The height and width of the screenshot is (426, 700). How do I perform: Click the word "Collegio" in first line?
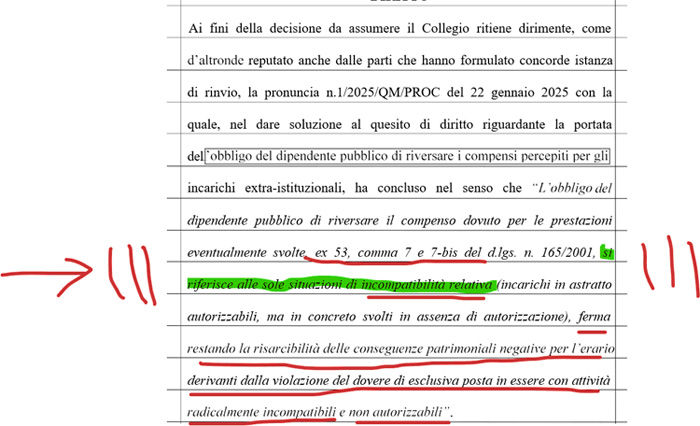click(421, 29)
